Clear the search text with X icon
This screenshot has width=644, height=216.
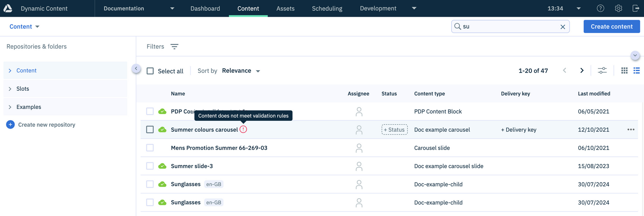click(x=563, y=27)
